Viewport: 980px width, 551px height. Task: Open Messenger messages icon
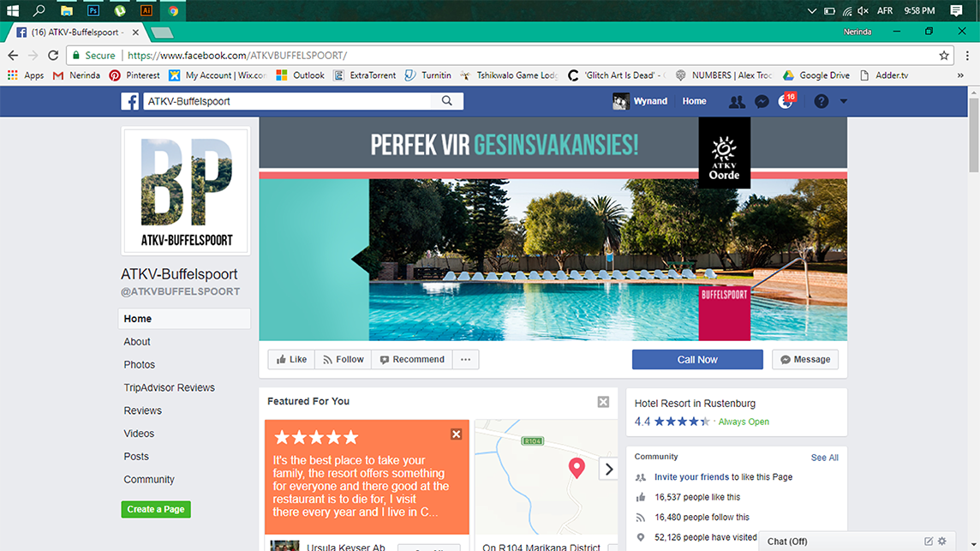click(x=762, y=101)
